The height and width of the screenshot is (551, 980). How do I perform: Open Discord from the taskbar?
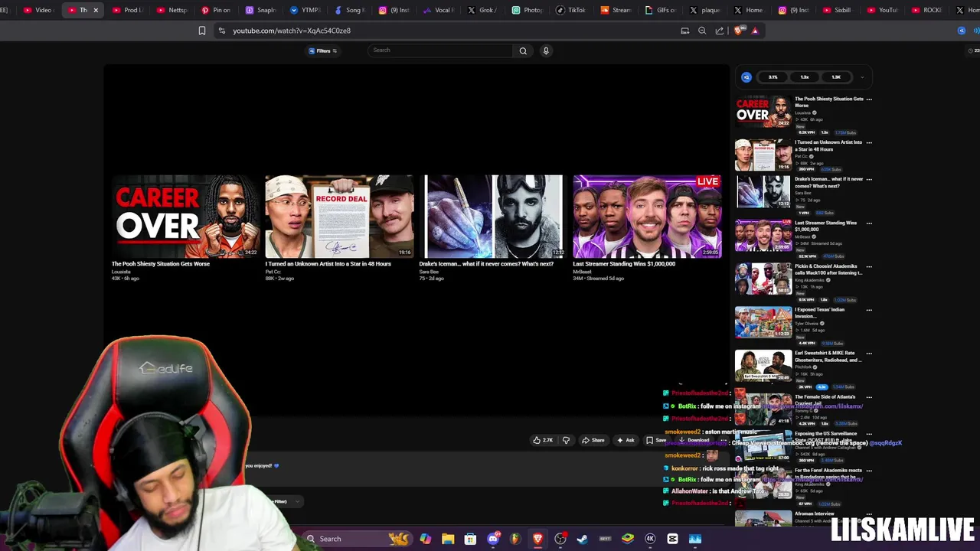pos(493,539)
